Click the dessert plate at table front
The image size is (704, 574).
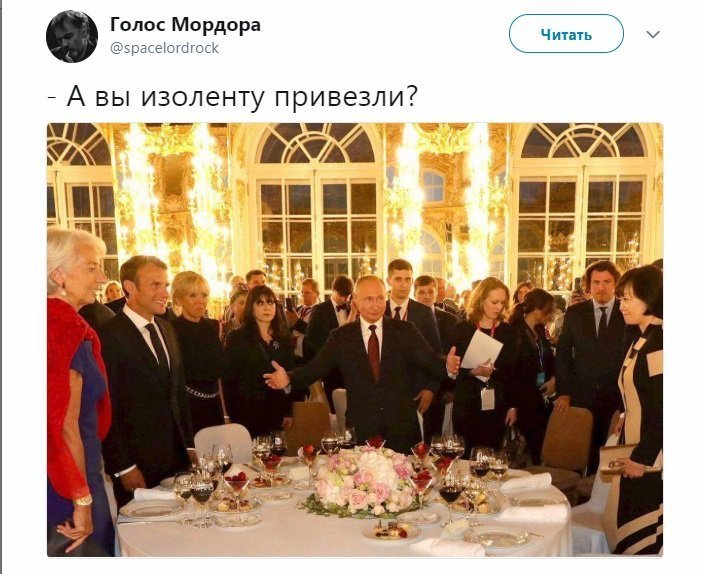[391, 531]
